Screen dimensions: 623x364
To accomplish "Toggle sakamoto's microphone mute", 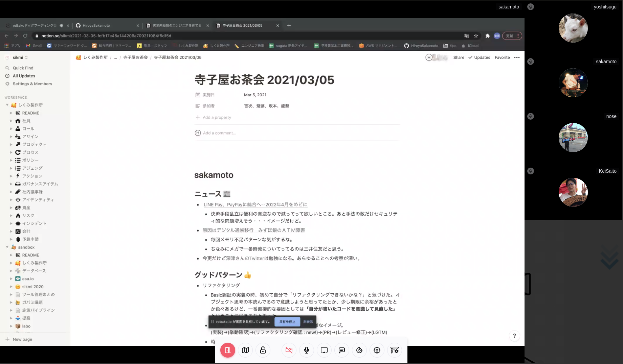I will pos(531,62).
